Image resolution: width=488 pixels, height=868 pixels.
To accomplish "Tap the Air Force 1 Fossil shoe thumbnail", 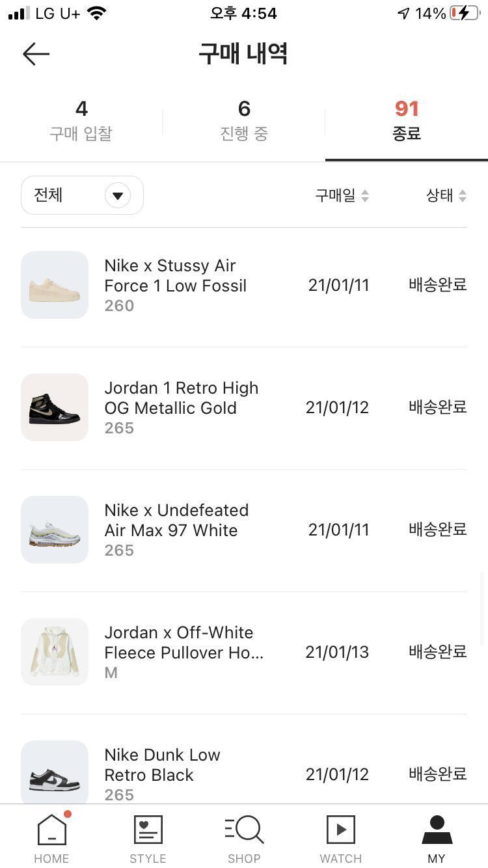I will pos(55,285).
